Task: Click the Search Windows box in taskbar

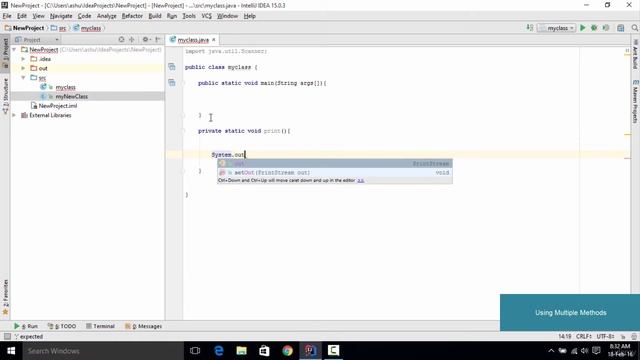Action: tap(103, 351)
